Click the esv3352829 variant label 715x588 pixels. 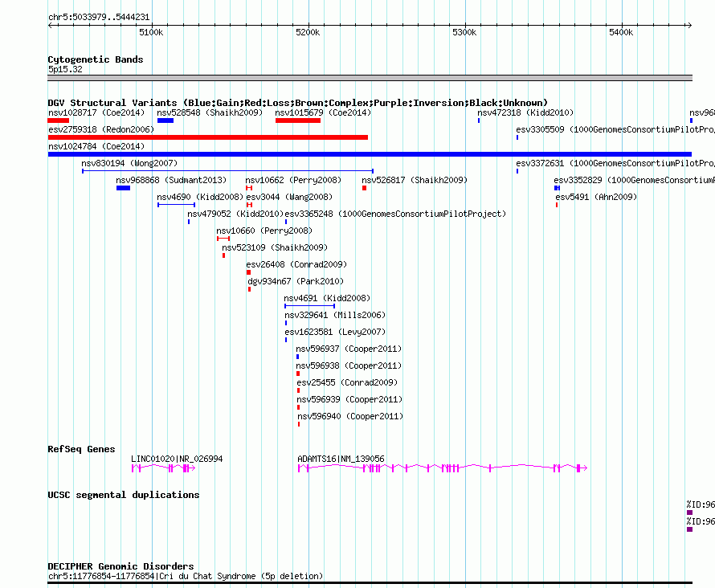[635, 180]
